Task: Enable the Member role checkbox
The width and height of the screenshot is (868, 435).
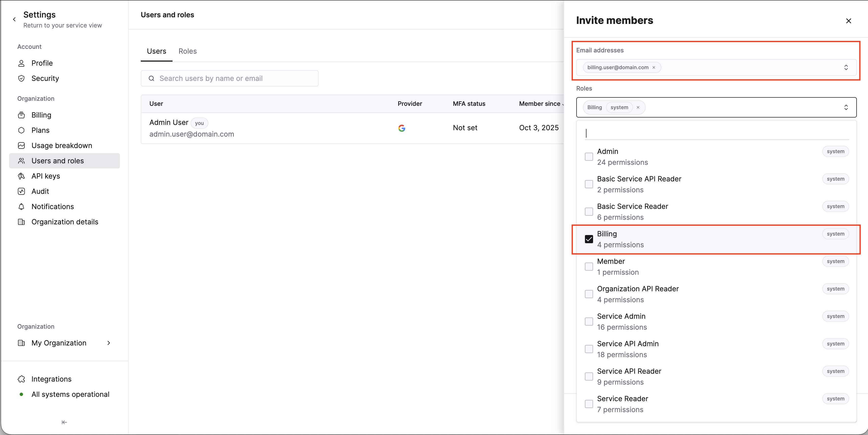Action: click(589, 267)
